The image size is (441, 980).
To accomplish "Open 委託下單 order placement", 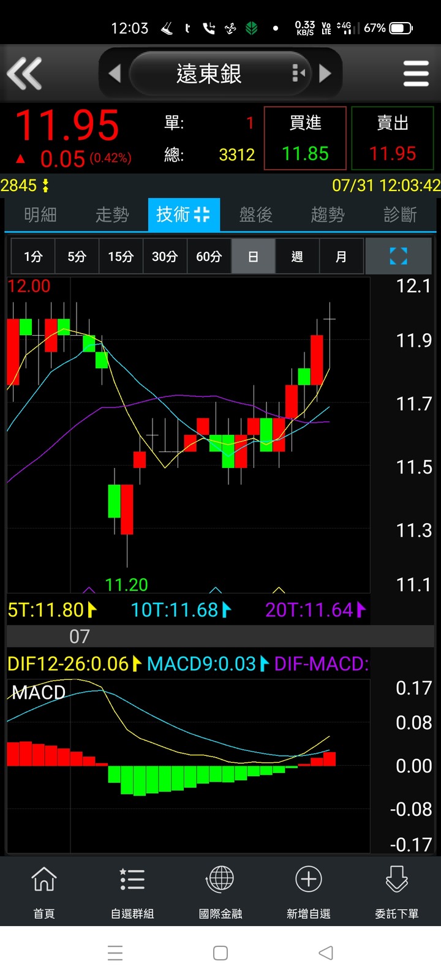I will tap(397, 892).
